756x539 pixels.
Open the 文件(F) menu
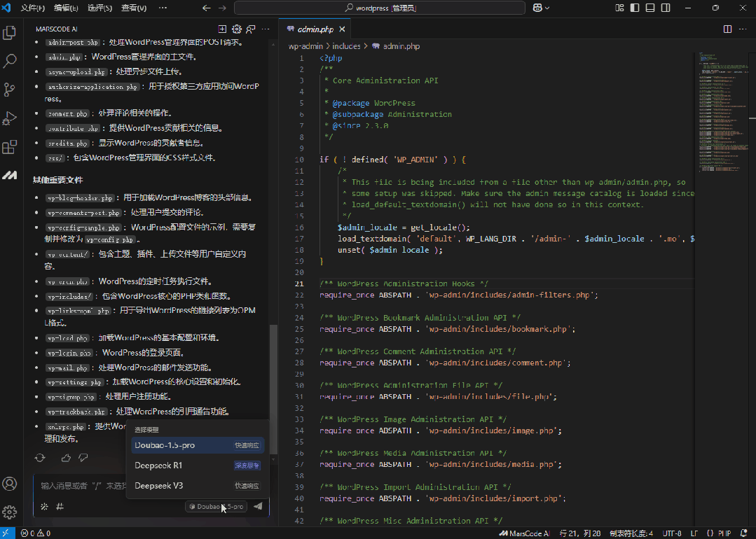[x=33, y=8]
